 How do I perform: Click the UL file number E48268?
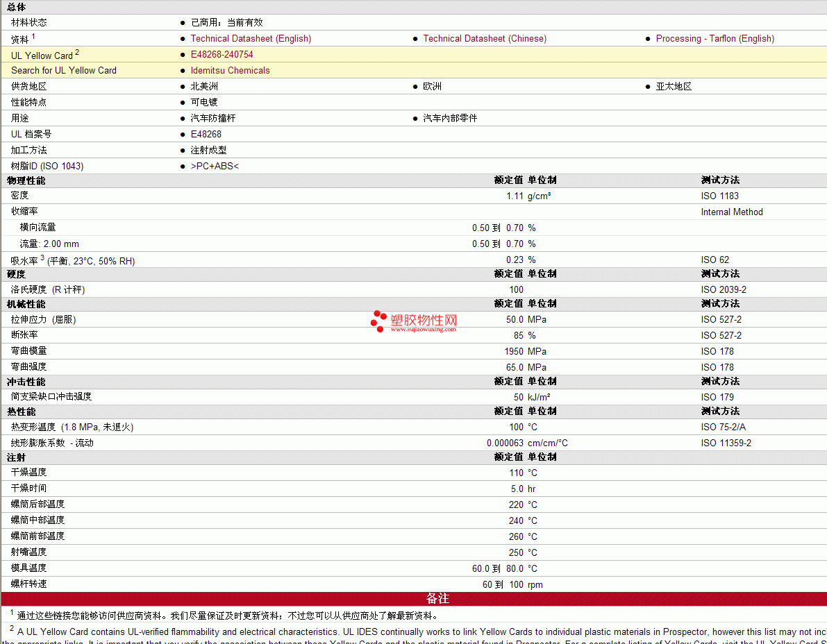click(206, 134)
